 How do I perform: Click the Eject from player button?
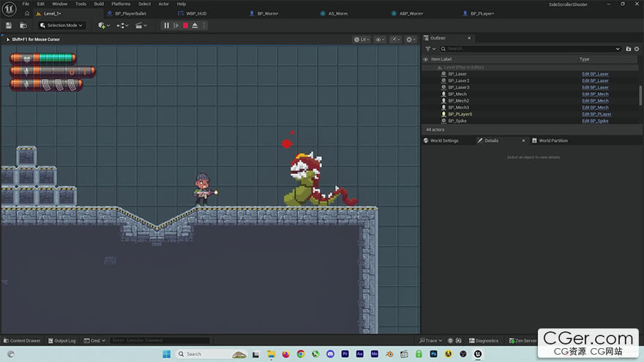[195, 26]
